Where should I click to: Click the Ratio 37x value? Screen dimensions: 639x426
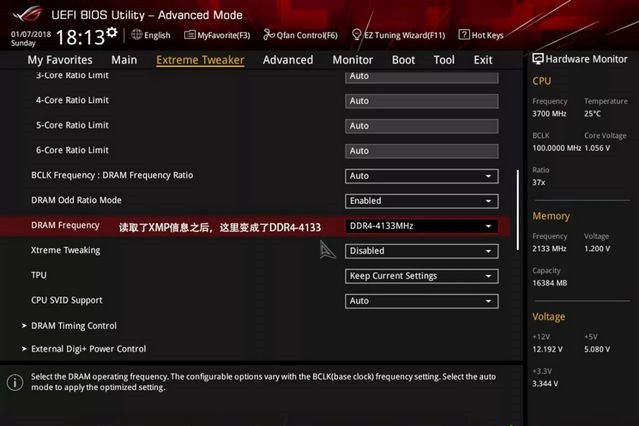(x=538, y=182)
